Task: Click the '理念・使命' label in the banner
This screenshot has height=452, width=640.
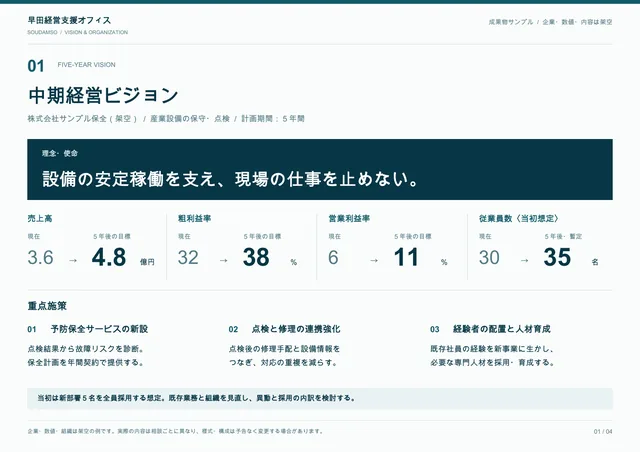Action: [60, 154]
